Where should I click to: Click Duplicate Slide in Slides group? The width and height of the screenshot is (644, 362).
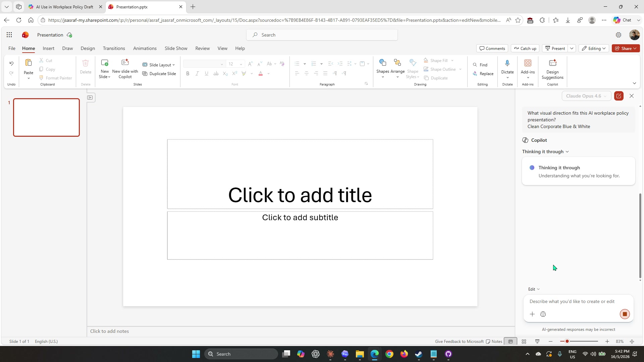click(x=159, y=74)
